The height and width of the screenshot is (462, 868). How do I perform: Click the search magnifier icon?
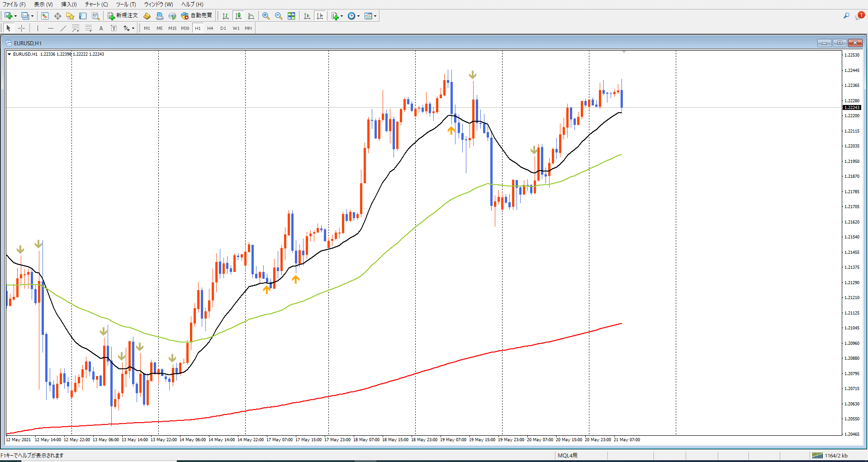(x=846, y=16)
